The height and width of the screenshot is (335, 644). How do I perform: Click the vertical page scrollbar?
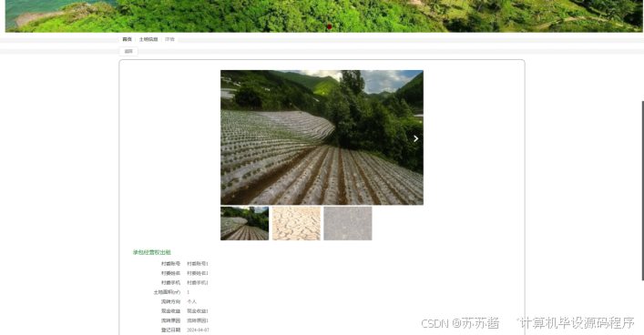click(642, 190)
